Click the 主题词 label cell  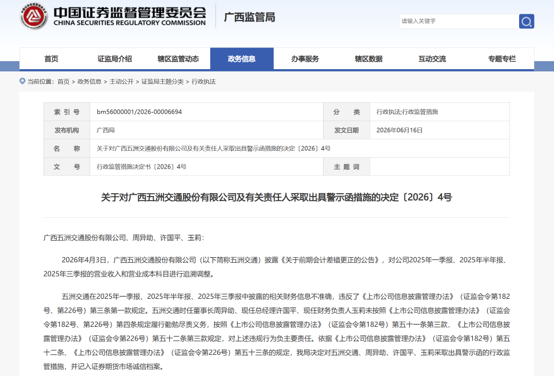tap(347, 167)
